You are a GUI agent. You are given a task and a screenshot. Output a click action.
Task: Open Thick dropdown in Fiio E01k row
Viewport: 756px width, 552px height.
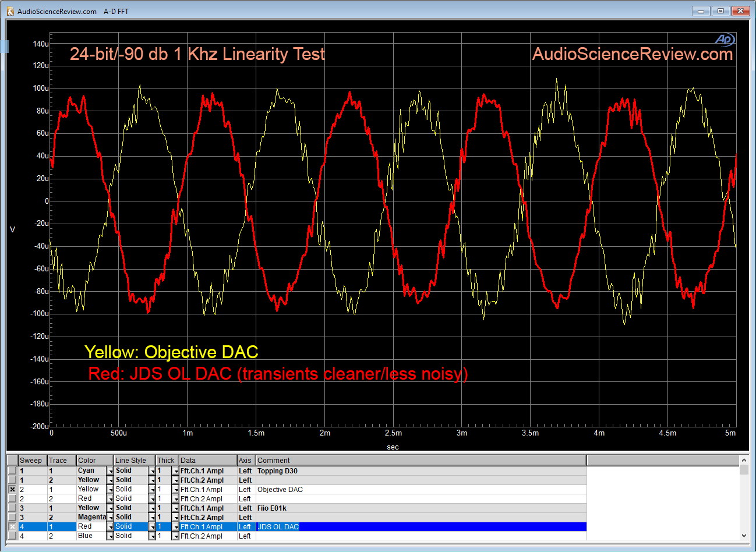pos(175,508)
